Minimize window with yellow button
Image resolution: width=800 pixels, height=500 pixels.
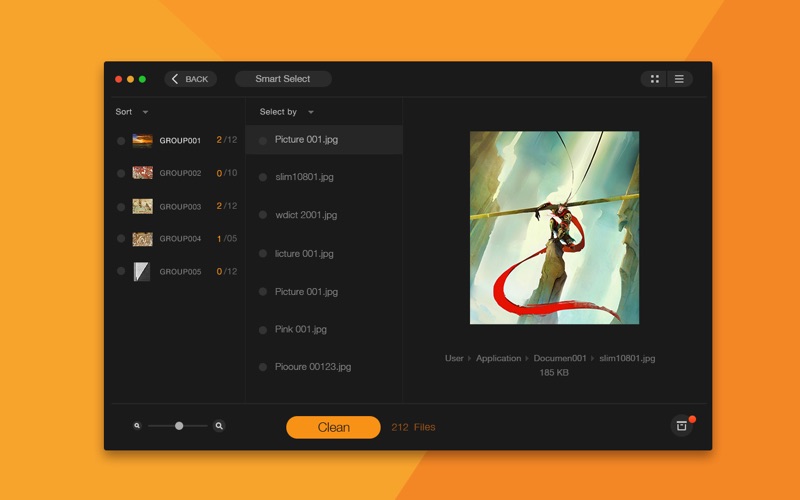point(131,79)
